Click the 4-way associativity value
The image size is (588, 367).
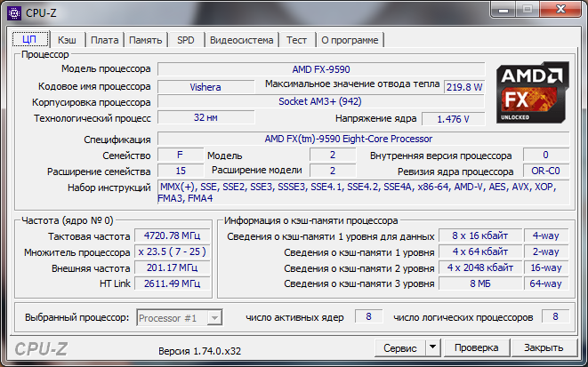tap(546, 235)
